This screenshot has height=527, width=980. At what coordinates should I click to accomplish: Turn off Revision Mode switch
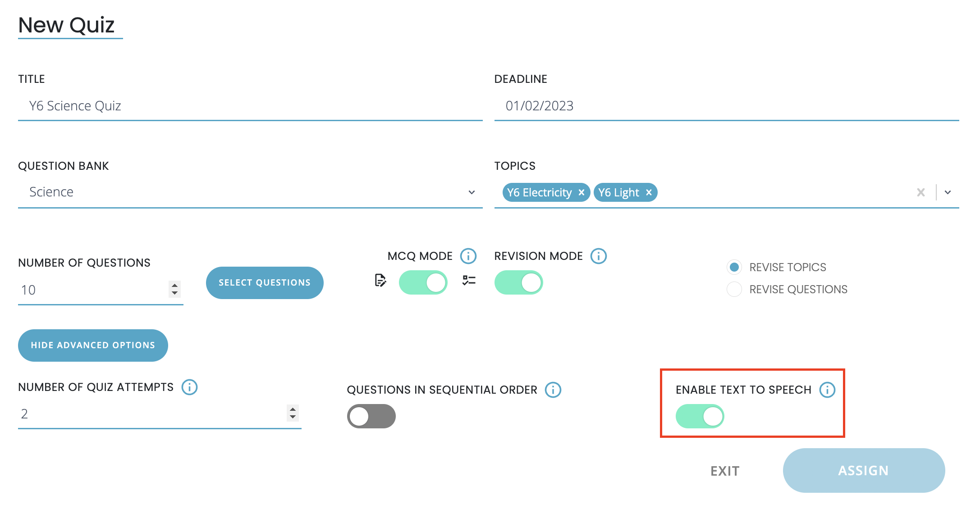[518, 282]
